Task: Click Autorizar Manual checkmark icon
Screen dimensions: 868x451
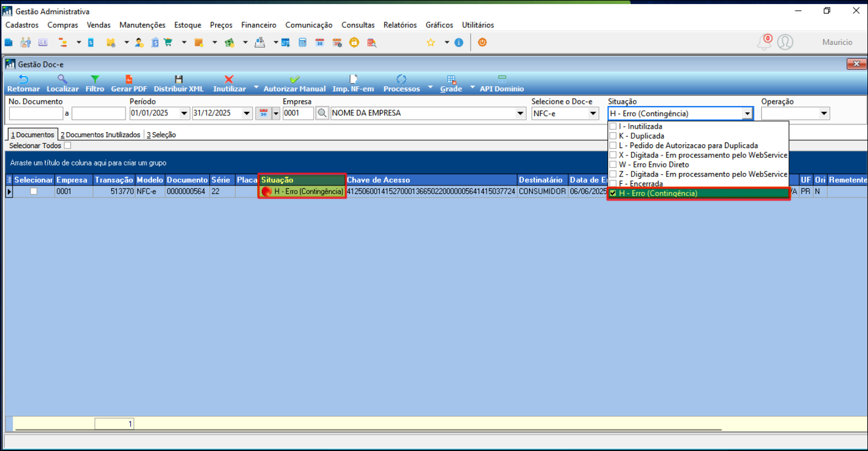Action: [x=294, y=80]
